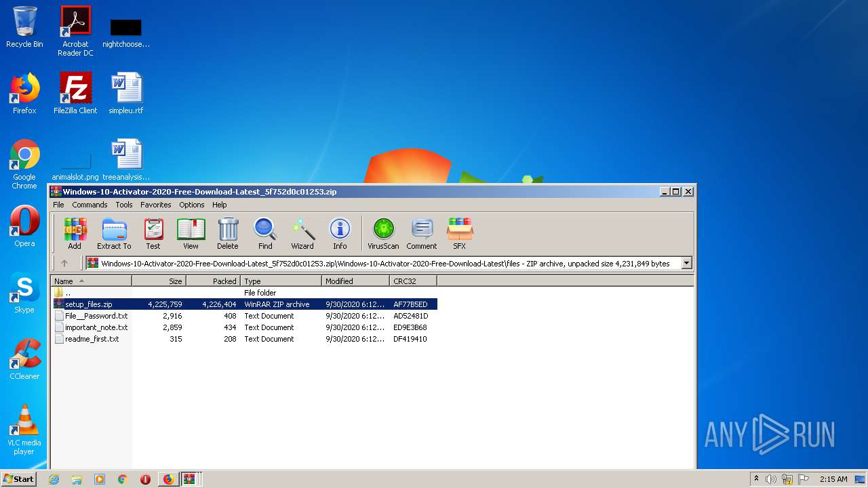Launch Skype desktop shortcut
The image size is (868, 488).
pyautogui.click(x=24, y=293)
